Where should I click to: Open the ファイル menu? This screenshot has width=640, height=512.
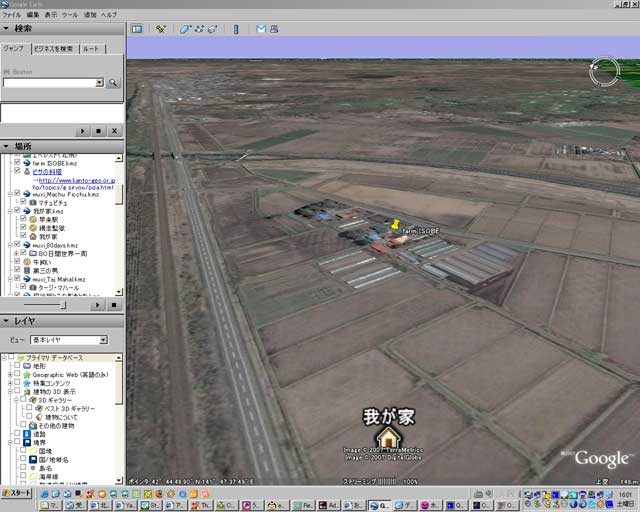tap(12, 15)
